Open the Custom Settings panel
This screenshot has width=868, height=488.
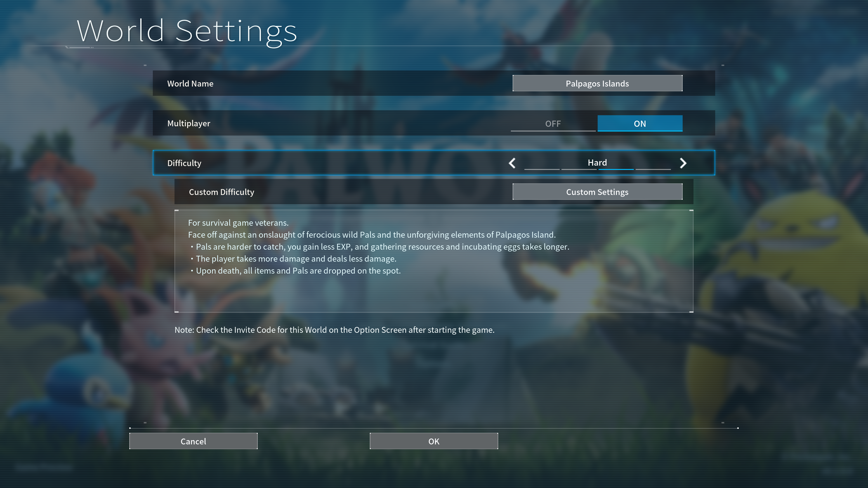point(597,192)
